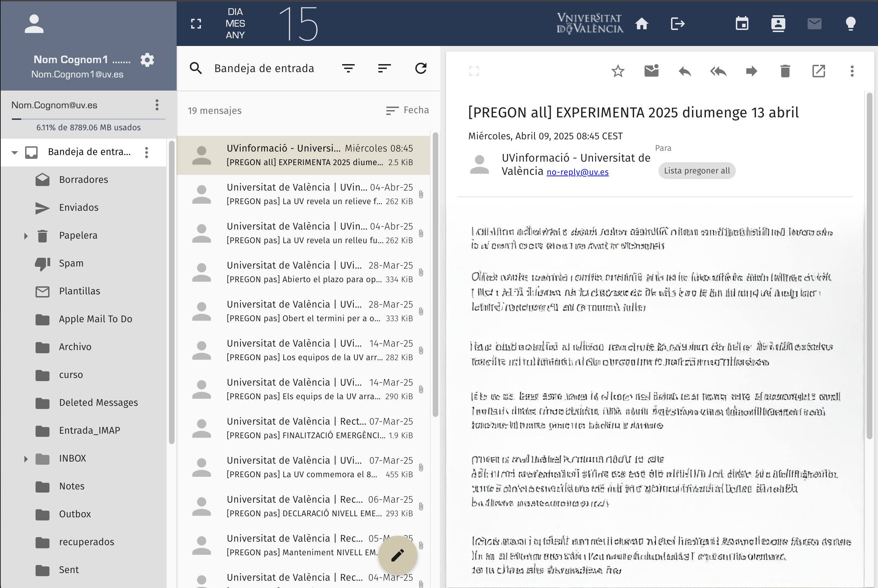Viewport: 878px width, 588px height.
Task: Open the Notes folder
Action: (83, 486)
